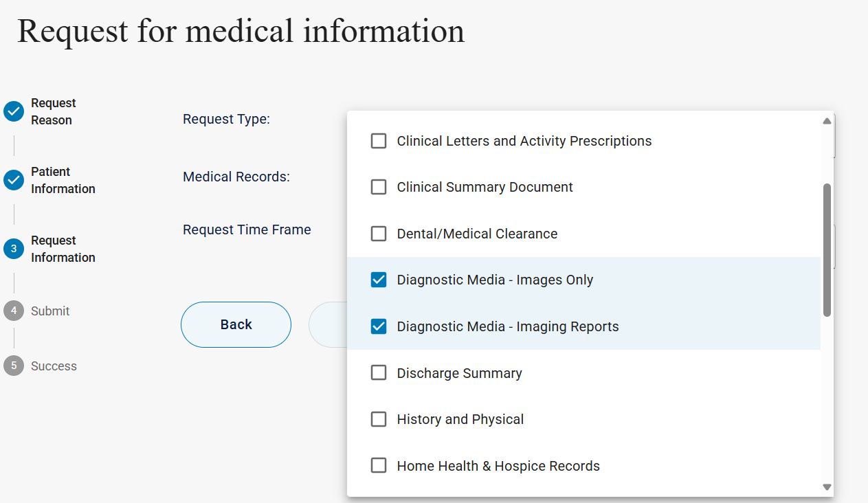Uncheck Diagnostic Media - Imaging Reports

(x=379, y=326)
